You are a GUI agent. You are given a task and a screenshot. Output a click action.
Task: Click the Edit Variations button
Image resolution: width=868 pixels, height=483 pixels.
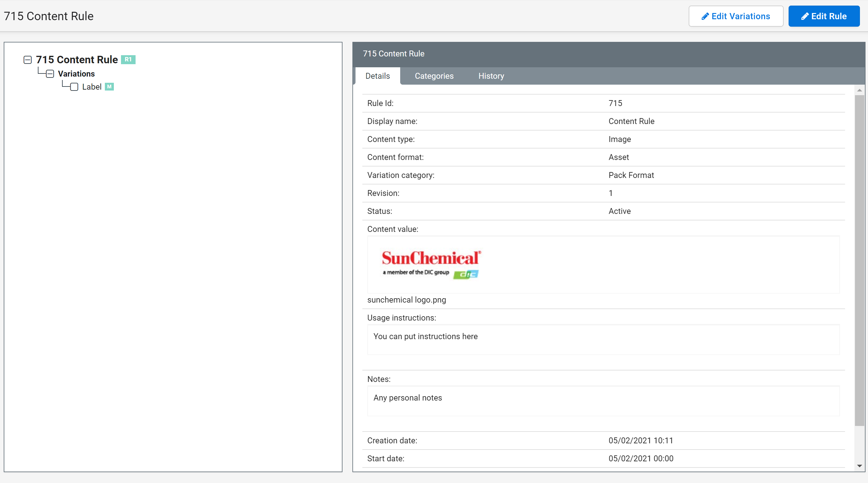[736, 16]
